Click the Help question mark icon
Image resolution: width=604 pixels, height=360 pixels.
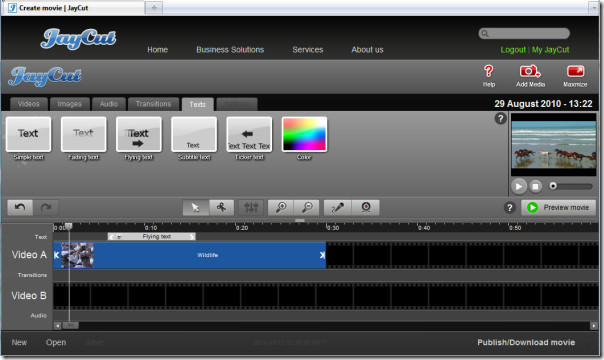[488, 75]
